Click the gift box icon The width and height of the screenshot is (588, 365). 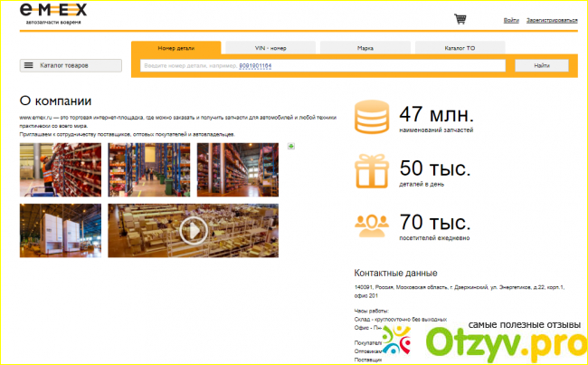tap(372, 171)
